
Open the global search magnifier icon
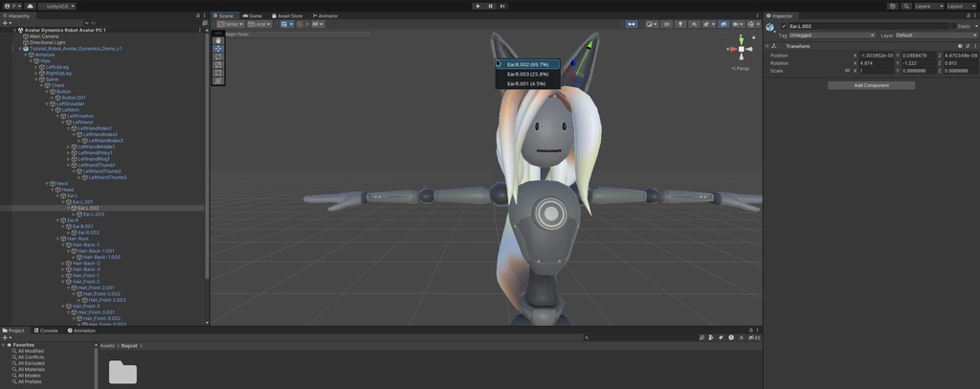click(x=906, y=7)
